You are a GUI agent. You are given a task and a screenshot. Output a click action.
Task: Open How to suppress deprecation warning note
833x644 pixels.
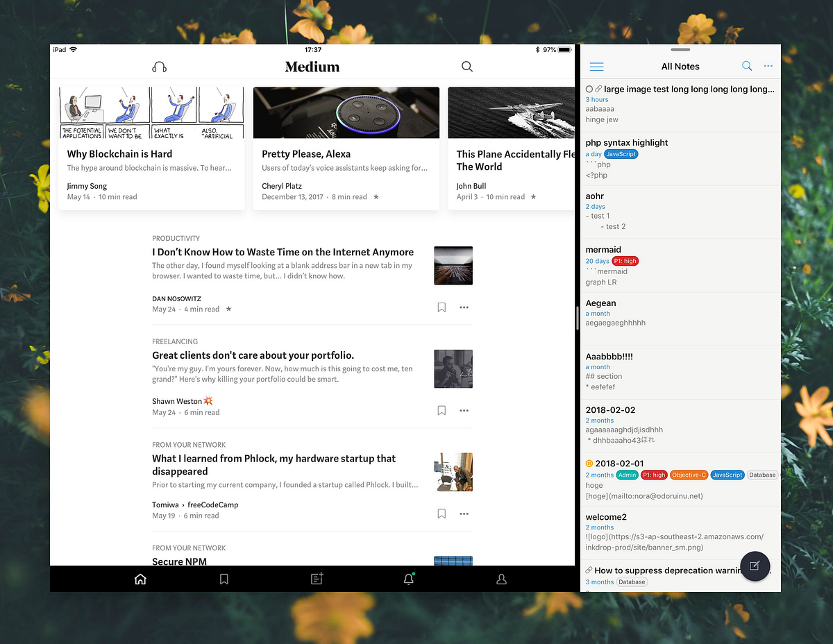click(680, 576)
